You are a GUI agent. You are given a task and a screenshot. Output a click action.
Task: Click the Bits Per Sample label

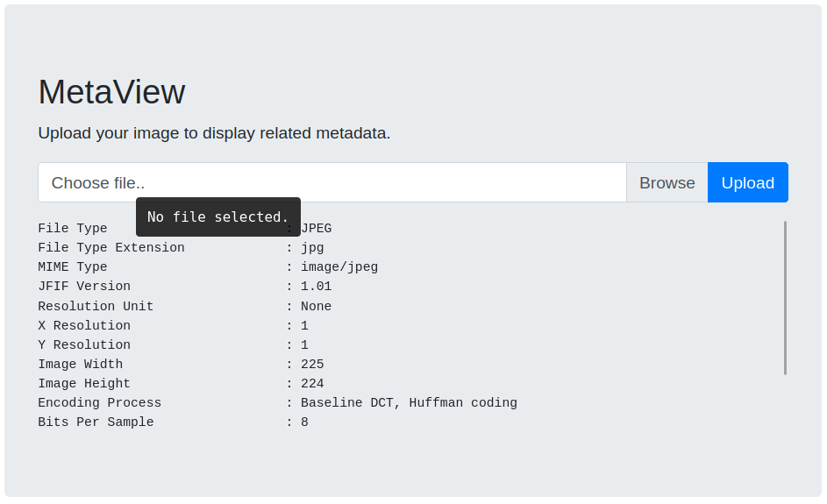96,422
